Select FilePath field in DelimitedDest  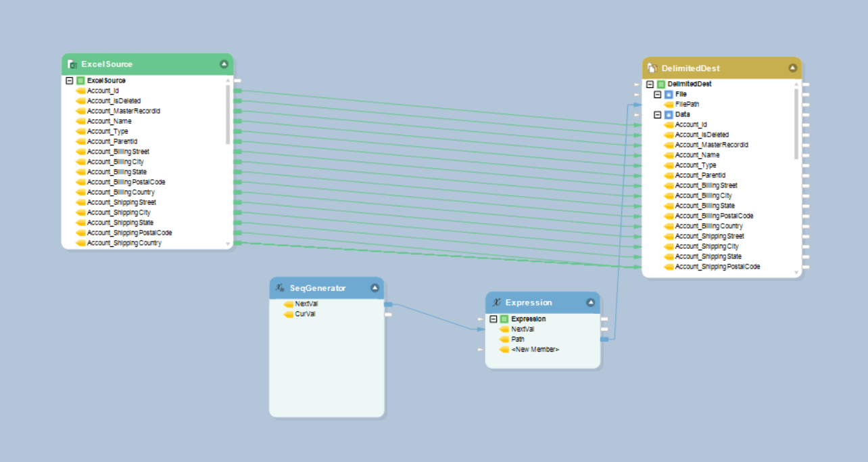pos(687,104)
